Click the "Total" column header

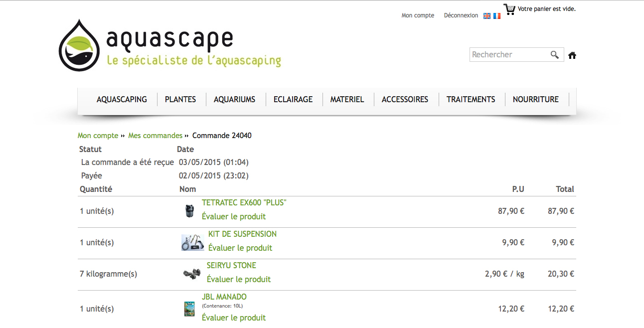(x=565, y=189)
